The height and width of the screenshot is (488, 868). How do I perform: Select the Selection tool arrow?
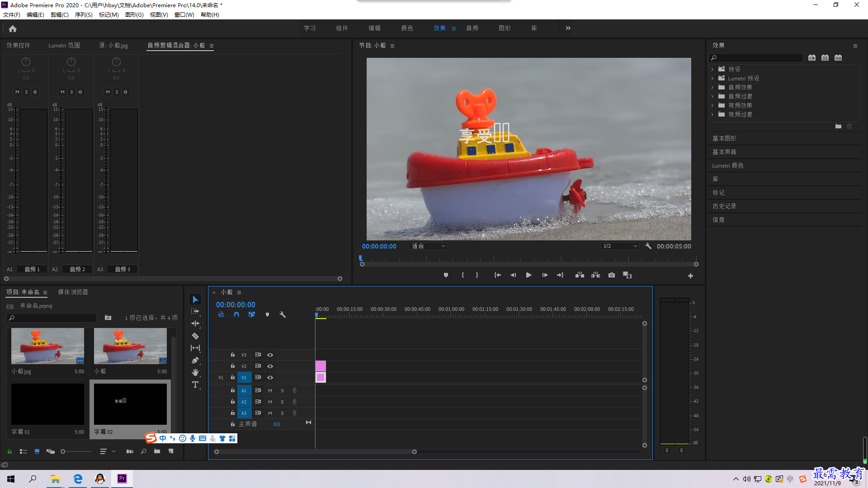click(195, 299)
